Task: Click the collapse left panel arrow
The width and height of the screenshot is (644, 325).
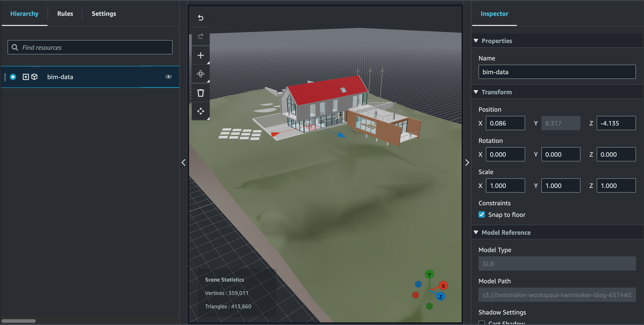Action: click(x=184, y=162)
